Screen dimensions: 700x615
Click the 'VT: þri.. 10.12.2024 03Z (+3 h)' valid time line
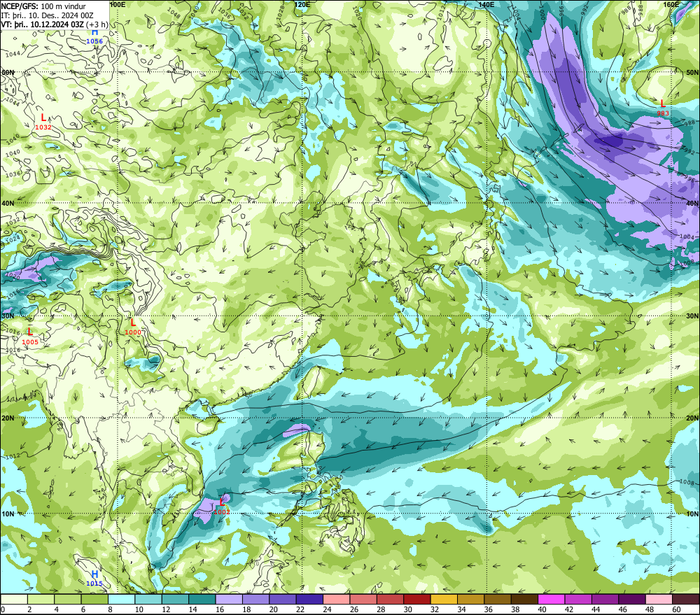(x=55, y=24)
